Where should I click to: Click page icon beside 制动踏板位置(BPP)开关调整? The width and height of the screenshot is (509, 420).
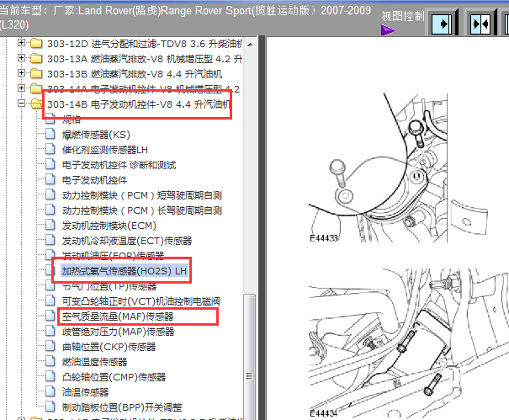[x=50, y=407]
